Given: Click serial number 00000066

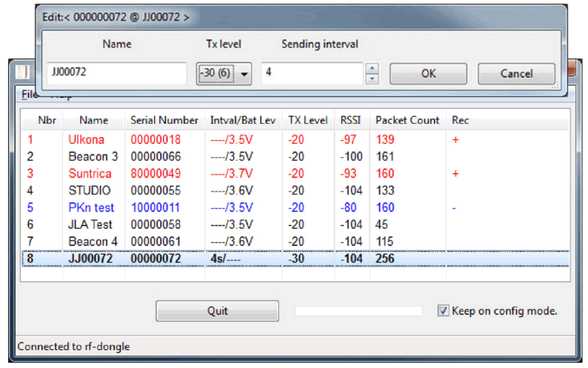Looking at the screenshot, I should [155, 156].
